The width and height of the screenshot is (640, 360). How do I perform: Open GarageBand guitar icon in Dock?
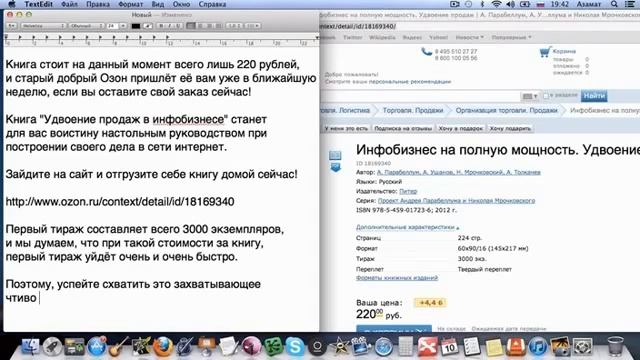tap(118, 347)
